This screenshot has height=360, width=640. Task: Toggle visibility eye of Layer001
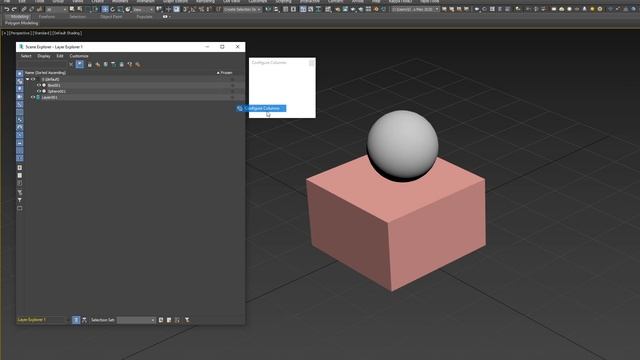[x=33, y=98]
